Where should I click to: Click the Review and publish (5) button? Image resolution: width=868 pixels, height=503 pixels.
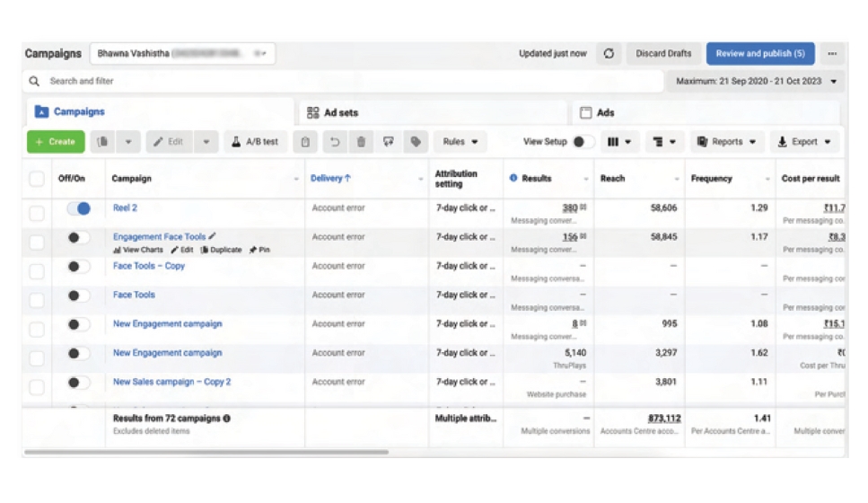point(759,54)
